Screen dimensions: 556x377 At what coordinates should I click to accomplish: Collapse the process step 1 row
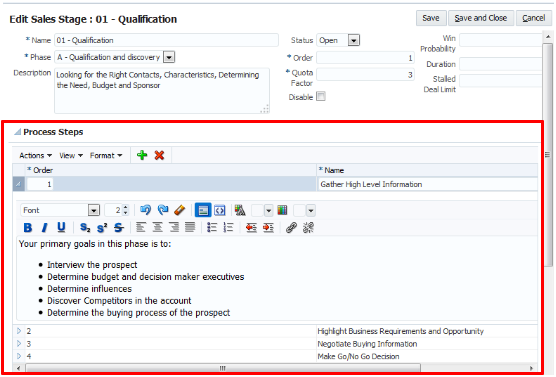click(18, 184)
